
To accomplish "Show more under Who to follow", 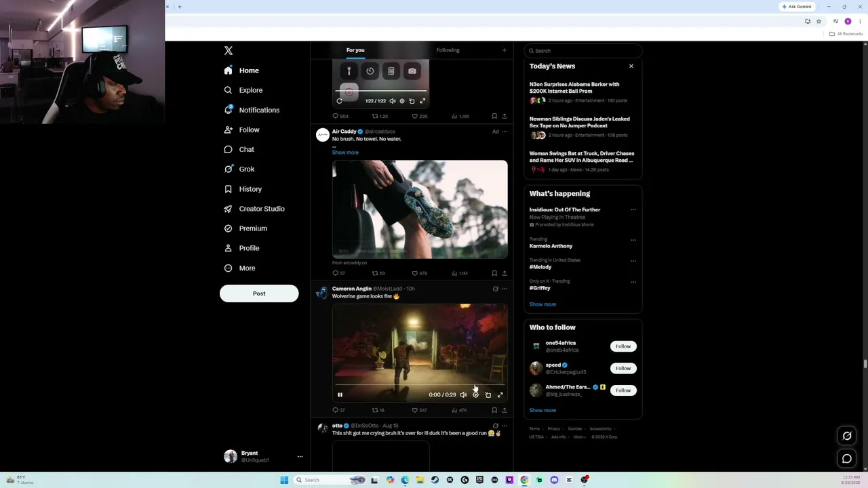I will [x=542, y=410].
